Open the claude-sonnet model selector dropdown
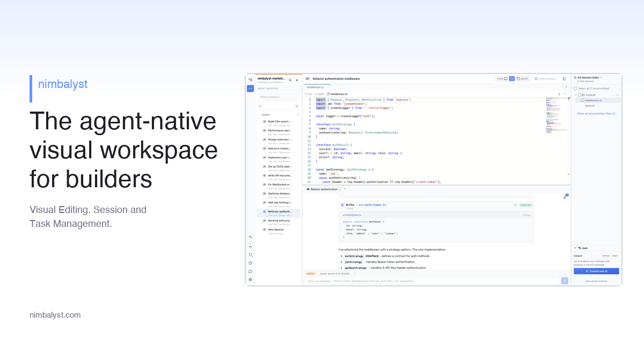 coord(338,274)
